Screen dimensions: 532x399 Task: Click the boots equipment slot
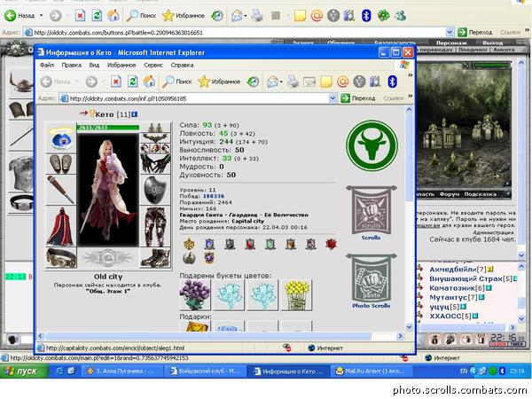point(155,258)
